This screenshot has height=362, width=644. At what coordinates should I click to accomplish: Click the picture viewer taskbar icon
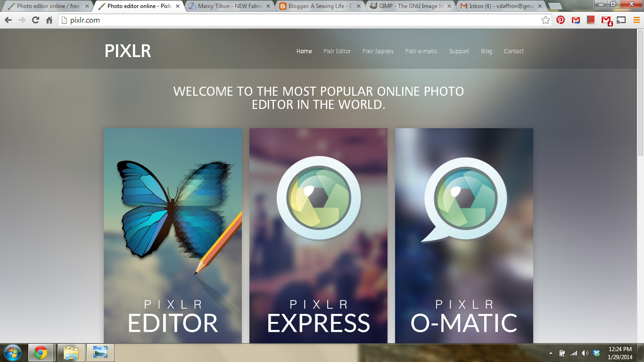click(100, 353)
